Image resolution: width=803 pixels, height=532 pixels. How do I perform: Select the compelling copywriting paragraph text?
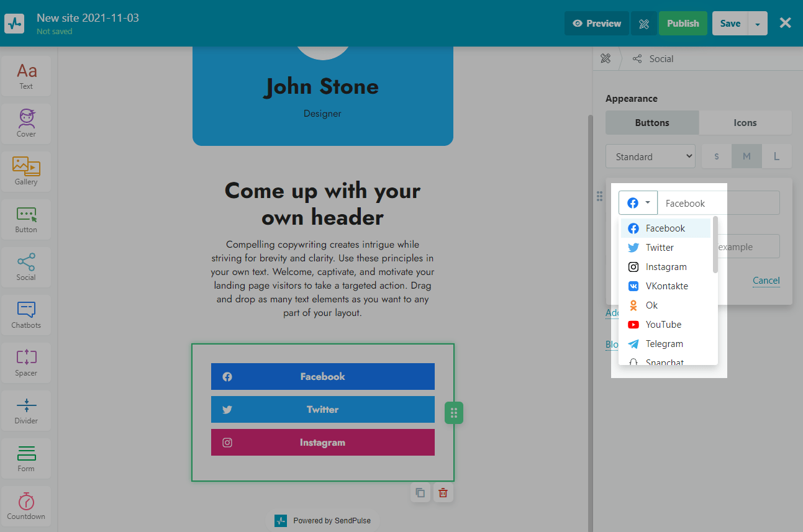pos(323,279)
